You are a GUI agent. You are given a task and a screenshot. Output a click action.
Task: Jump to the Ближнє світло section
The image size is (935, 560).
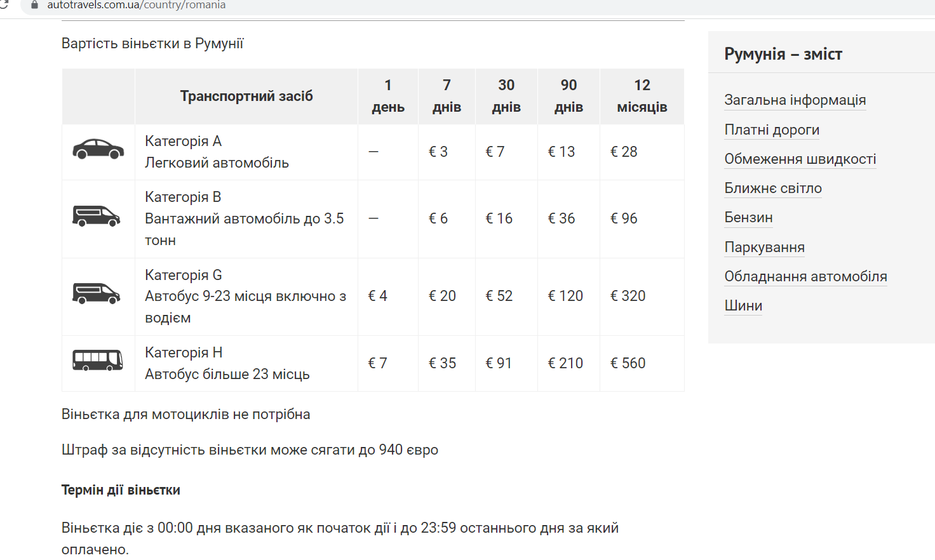(x=773, y=189)
